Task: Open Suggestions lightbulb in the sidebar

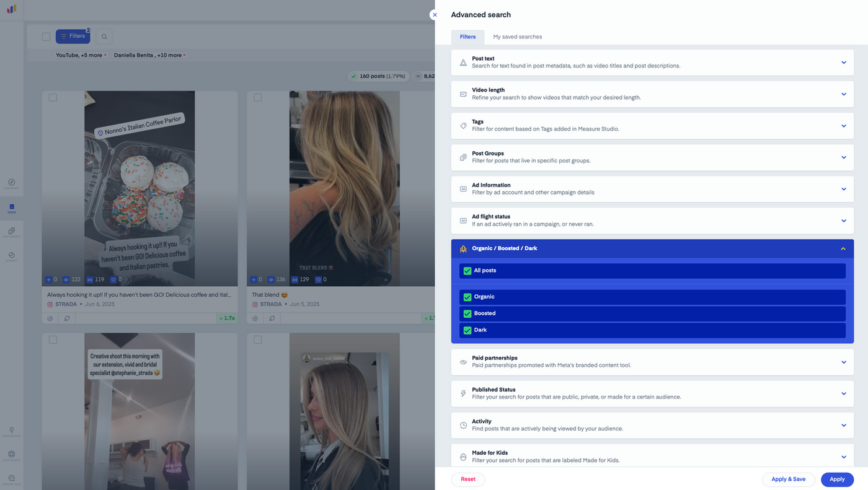Action: click(12, 431)
